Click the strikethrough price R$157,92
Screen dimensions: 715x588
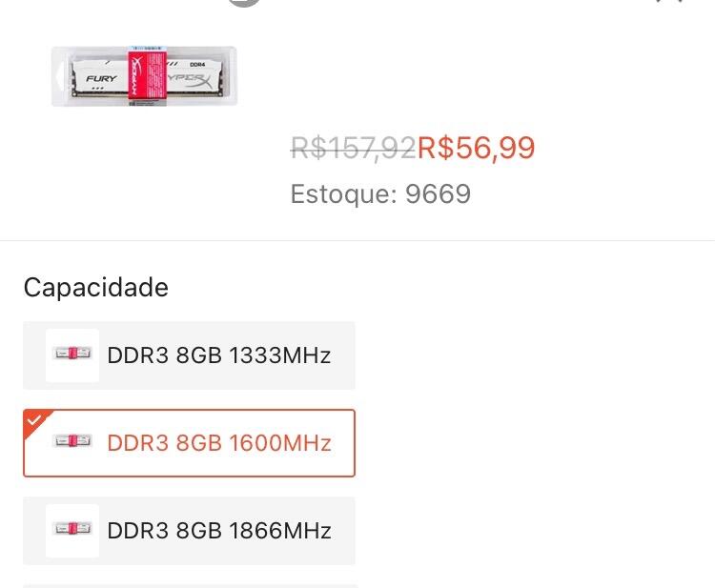click(354, 148)
